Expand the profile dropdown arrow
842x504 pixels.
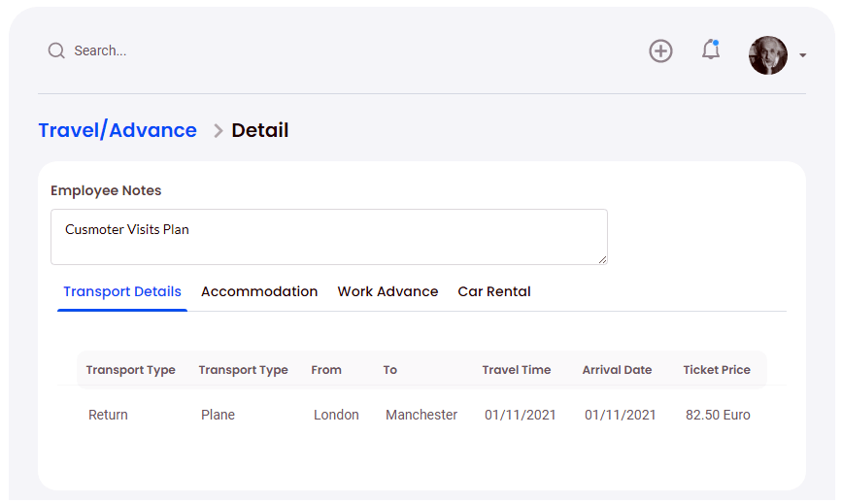pos(803,56)
